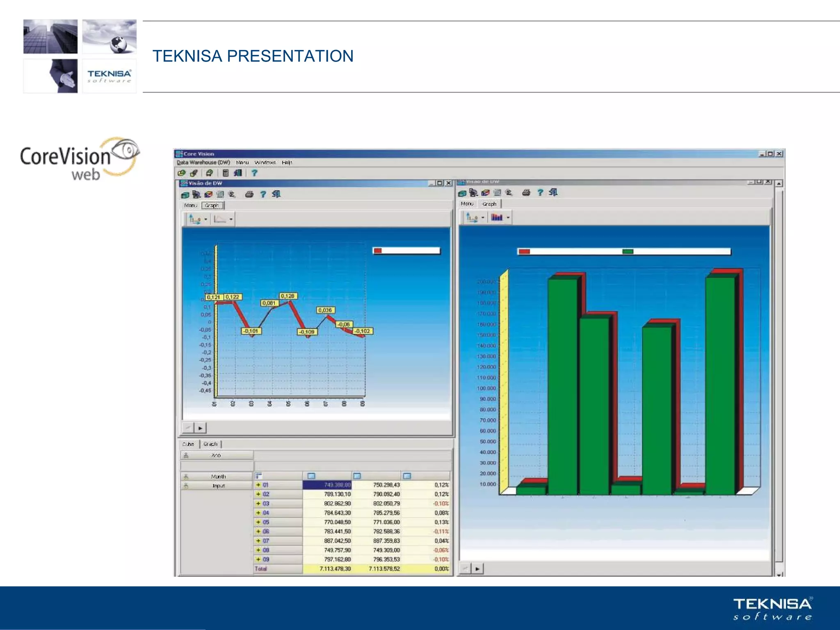840x630 pixels.
Task: Select the Graph tab in the left Visão de DW window
Action: coord(212,205)
